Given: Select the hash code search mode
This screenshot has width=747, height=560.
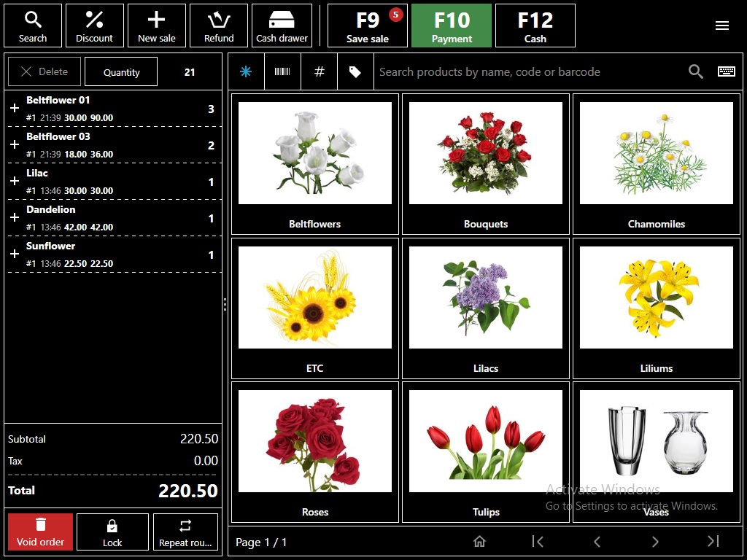Looking at the screenshot, I should click(x=319, y=71).
